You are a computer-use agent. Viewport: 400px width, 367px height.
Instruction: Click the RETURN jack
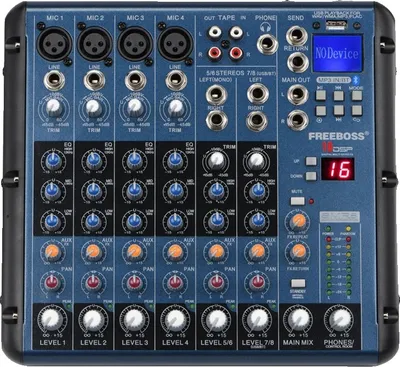click(297, 62)
